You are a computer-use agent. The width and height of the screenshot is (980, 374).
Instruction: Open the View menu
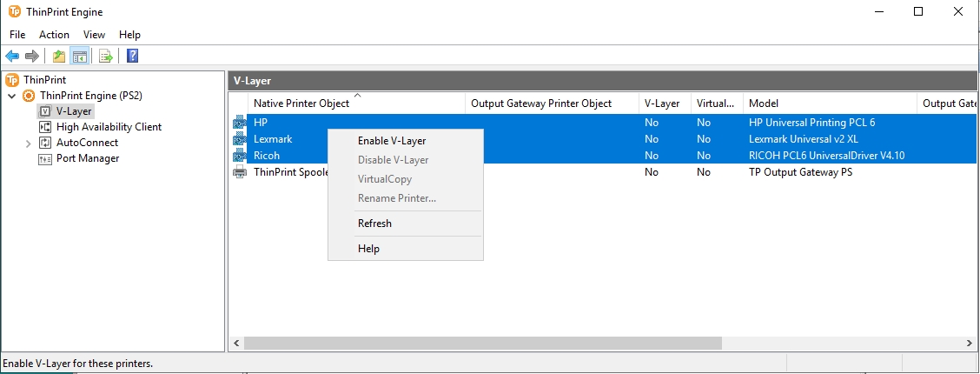tap(94, 35)
